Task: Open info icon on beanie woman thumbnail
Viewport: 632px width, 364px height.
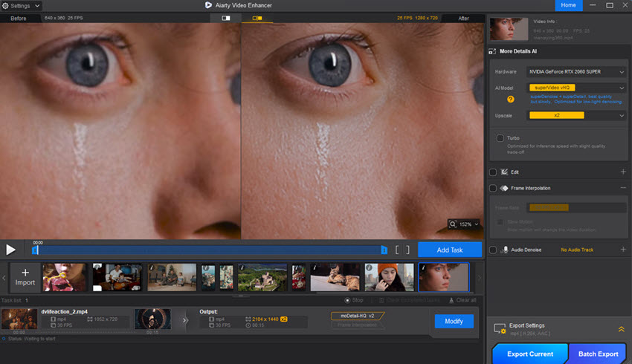Action: (369, 267)
